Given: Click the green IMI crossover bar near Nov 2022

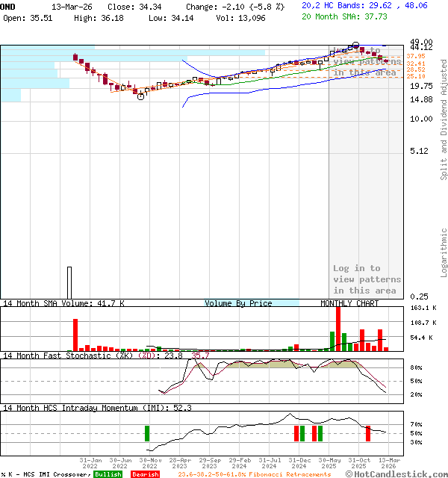Looking at the screenshot, I should [x=147, y=433].
